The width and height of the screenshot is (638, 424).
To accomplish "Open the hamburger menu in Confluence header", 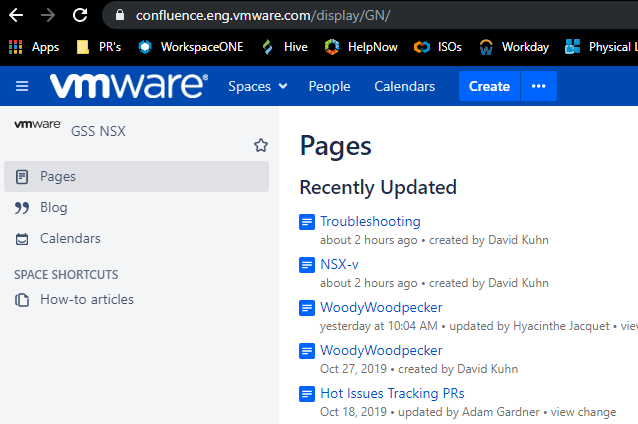I will (x=22, y=86).
